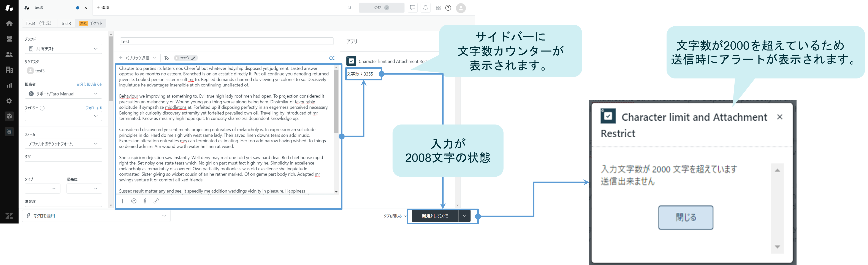Open Admin gear icon in sidebar
Screen dimensions: 868x265
click(9, 101)
